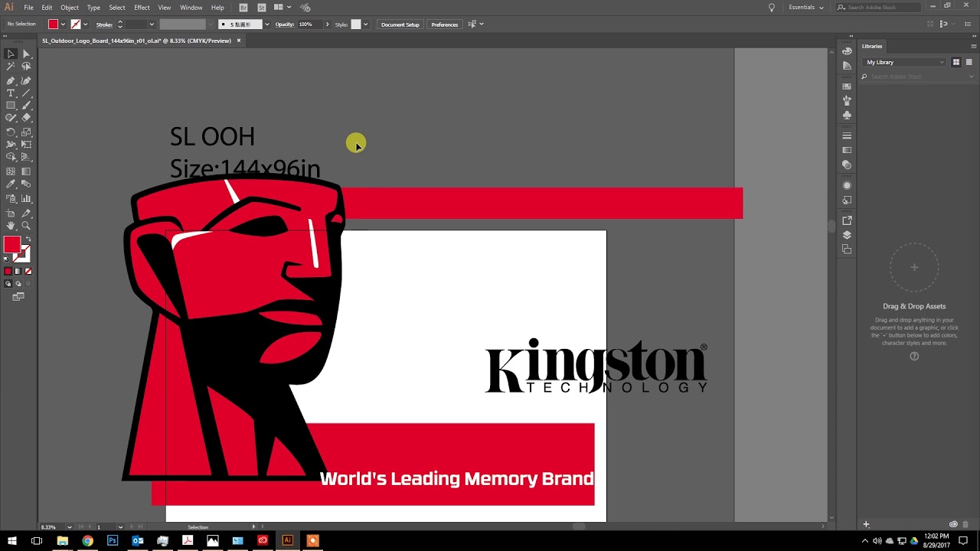Select the Direct Selection tool
Screen dimensions: 980x551
click(x=26, y=54)
